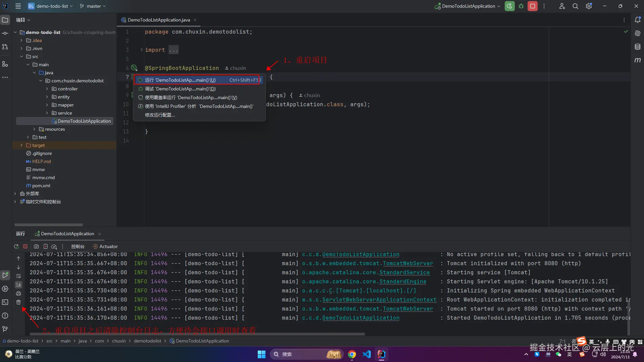
Task: Open the Structure tool window
Action: coord(5,64)
